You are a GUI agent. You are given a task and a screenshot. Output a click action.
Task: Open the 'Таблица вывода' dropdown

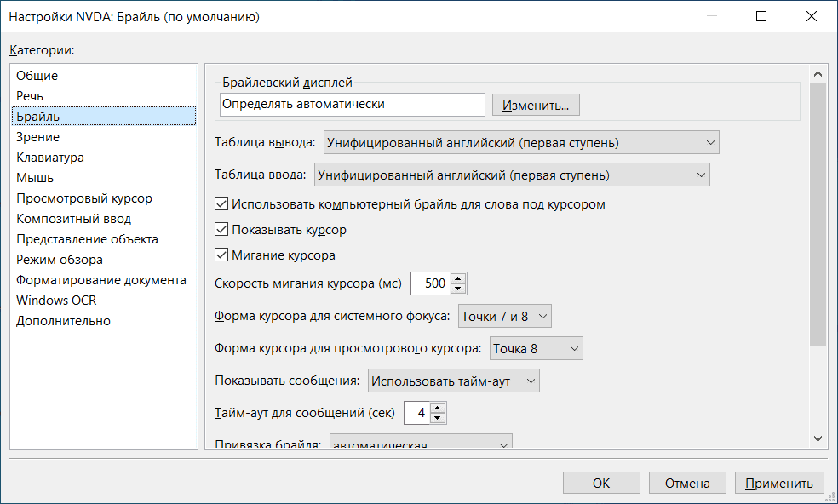[x=520, y=143]
